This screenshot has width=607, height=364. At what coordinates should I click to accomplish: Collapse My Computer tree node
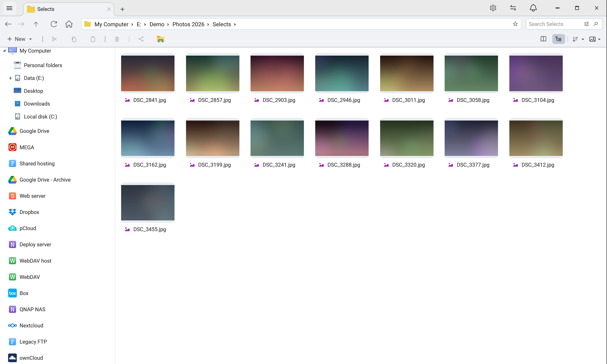click(4, 51)
